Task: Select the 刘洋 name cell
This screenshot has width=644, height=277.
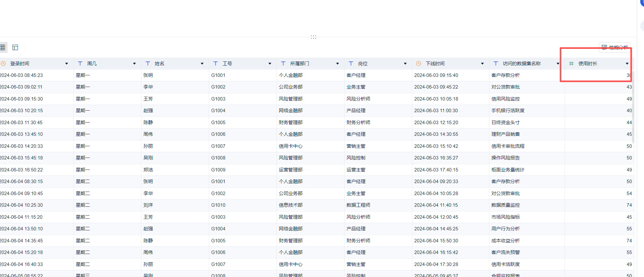Action: (x=148, y=205)
